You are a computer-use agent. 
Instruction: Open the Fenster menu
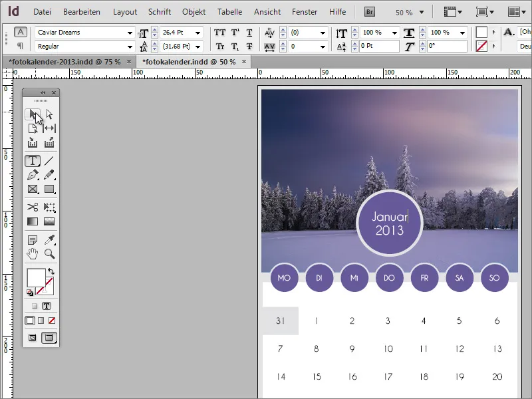[x=305, y=12]
